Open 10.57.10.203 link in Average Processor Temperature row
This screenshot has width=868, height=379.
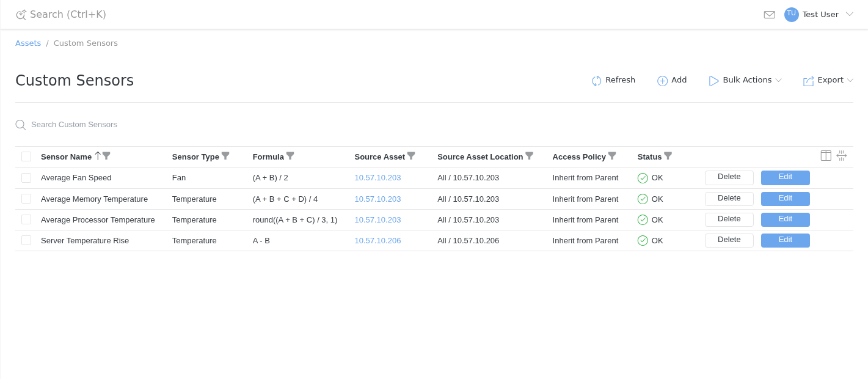click(x=377, y=220)
